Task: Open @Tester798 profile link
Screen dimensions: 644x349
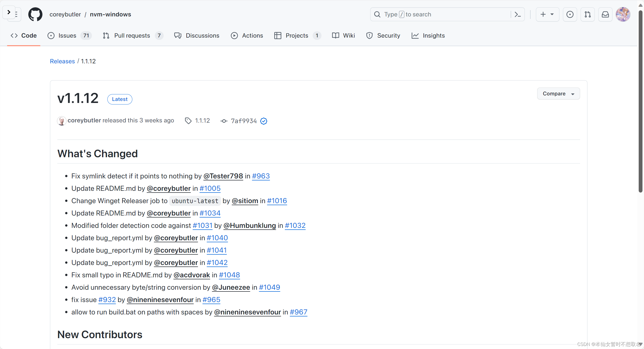Action: point(223,176)
